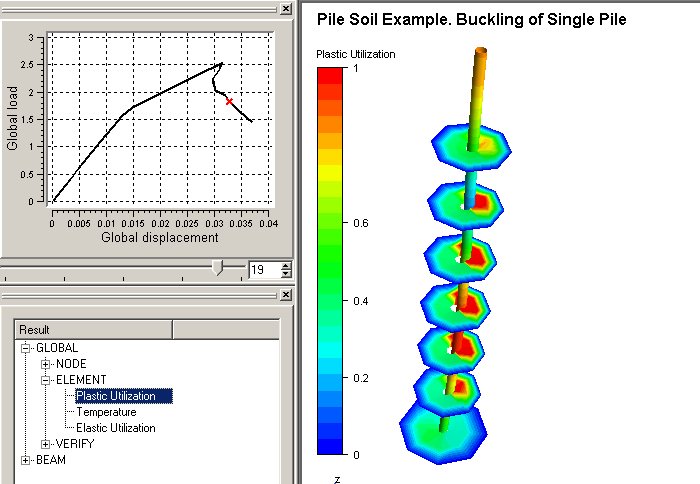Click the Plastic Utilization color legend bar

(329, 260)
